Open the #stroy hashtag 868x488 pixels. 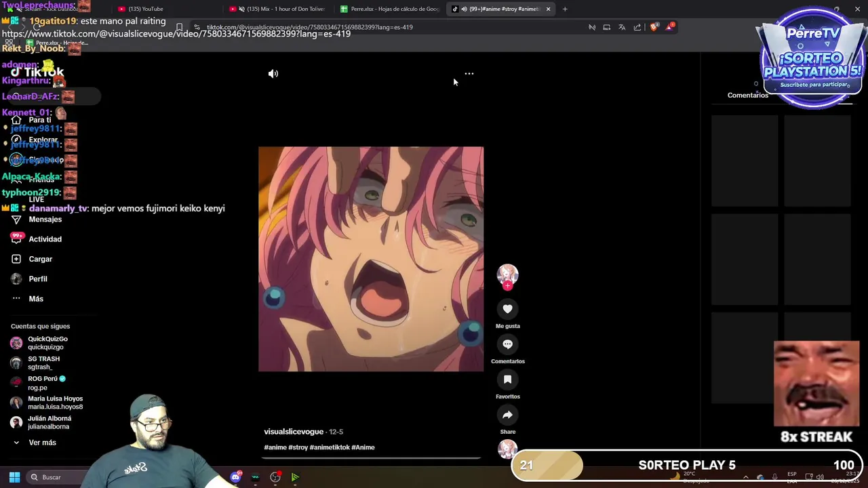[298, 447]
